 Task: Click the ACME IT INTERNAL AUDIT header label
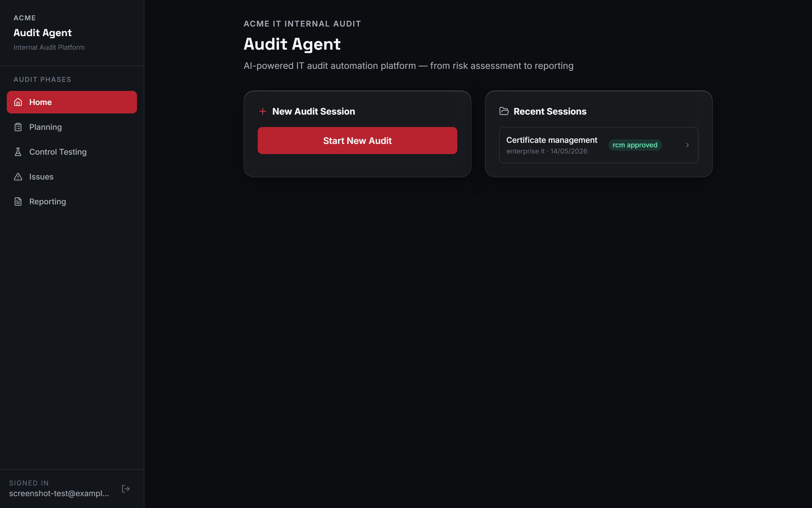[302, 24]
